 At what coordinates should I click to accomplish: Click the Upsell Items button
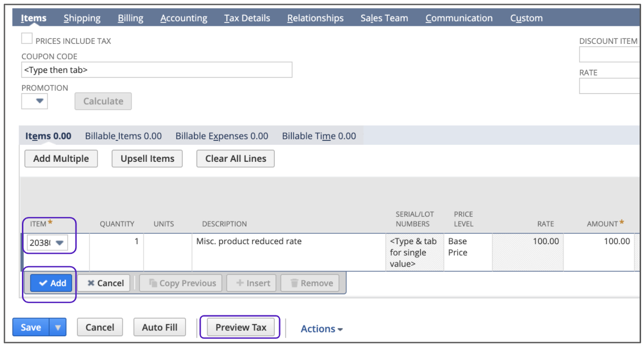tap(147, 159)
